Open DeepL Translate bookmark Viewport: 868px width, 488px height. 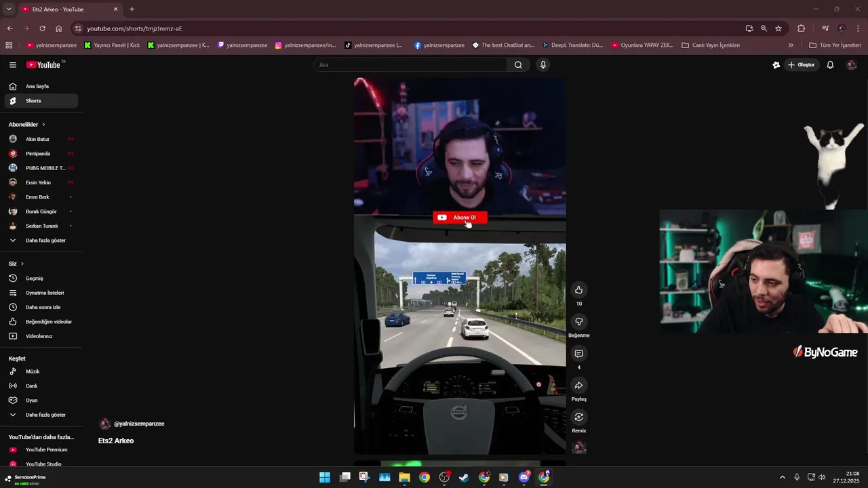coord(572,45)
